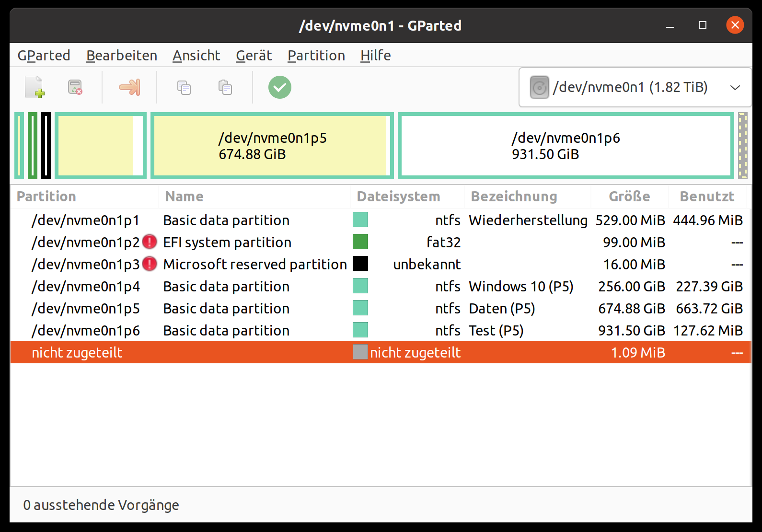Select the nvme0n1p5 block in disk map
The width and height of the screenshot is (762, 532).
tap(272, 146)
